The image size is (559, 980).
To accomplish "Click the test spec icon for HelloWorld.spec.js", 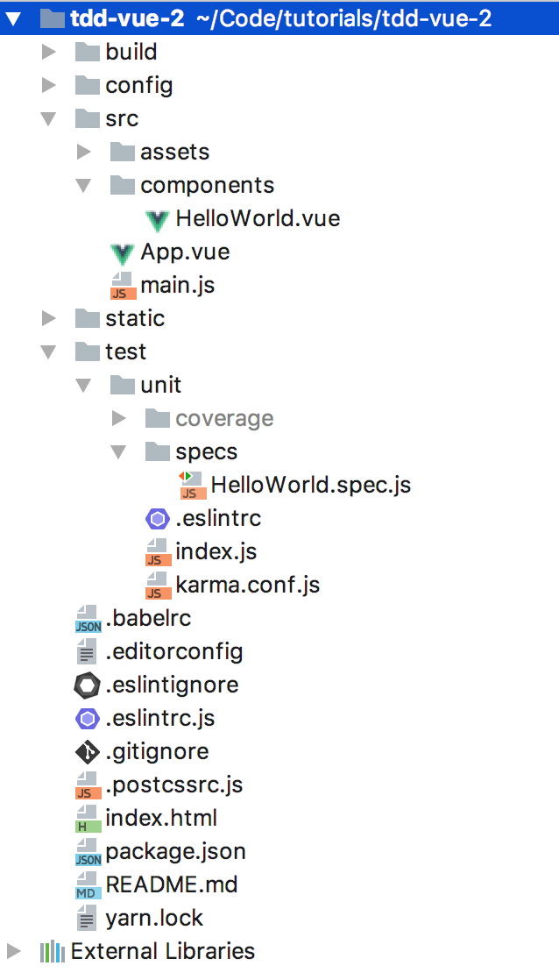I will click(193, 485).
